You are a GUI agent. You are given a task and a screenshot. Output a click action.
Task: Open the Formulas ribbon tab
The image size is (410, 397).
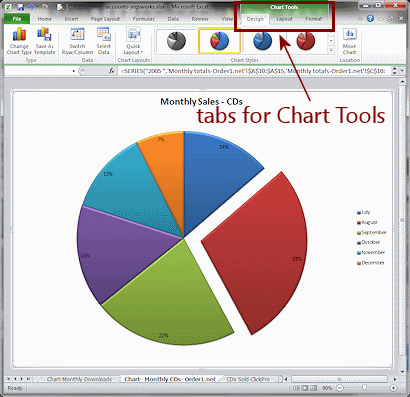point(144,19)
